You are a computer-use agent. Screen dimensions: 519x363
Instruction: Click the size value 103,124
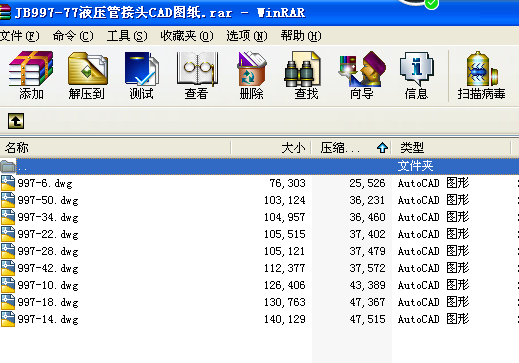285,200
